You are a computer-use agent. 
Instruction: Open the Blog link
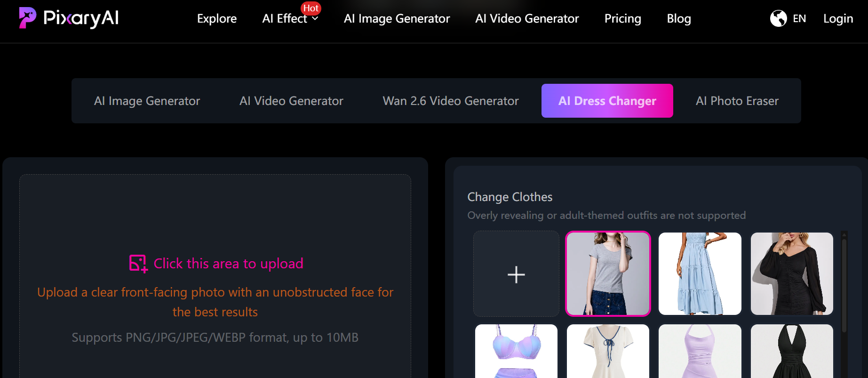(679, 18)
